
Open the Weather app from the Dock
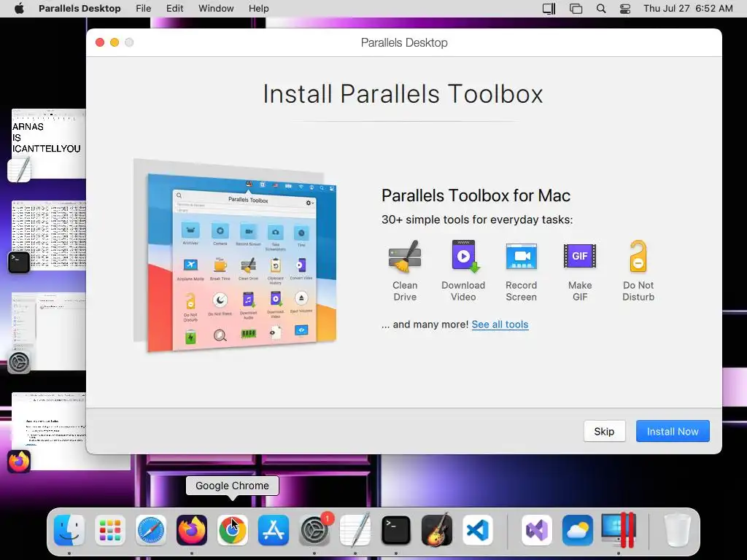pyautogui.click(x=578, y=530)
